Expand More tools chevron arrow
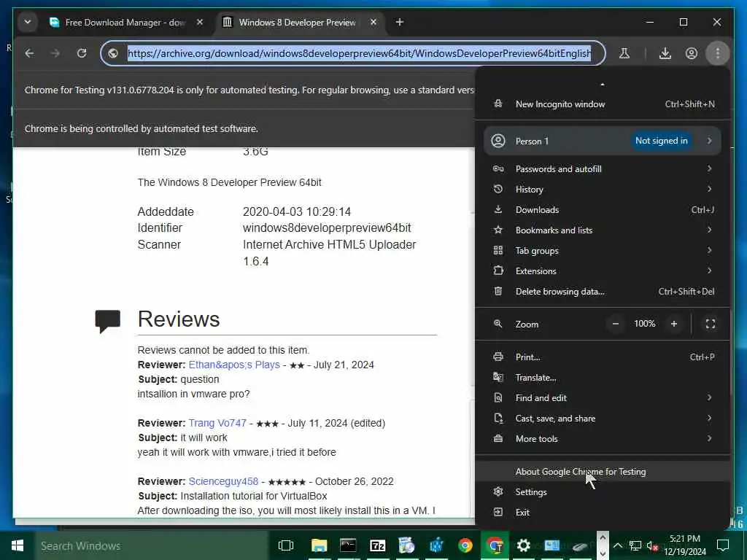Viewport: 747px width, 560px height. pyautogui.click(x=709, y=438)
